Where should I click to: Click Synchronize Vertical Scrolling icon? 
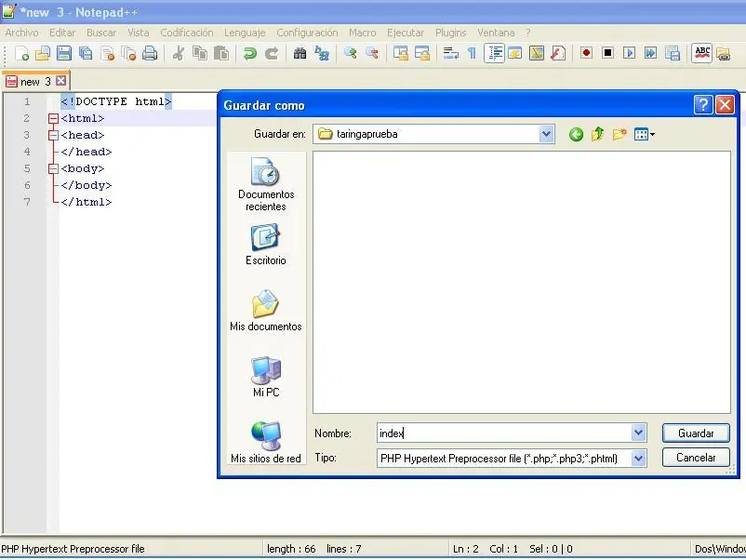(x=401, y=53)
